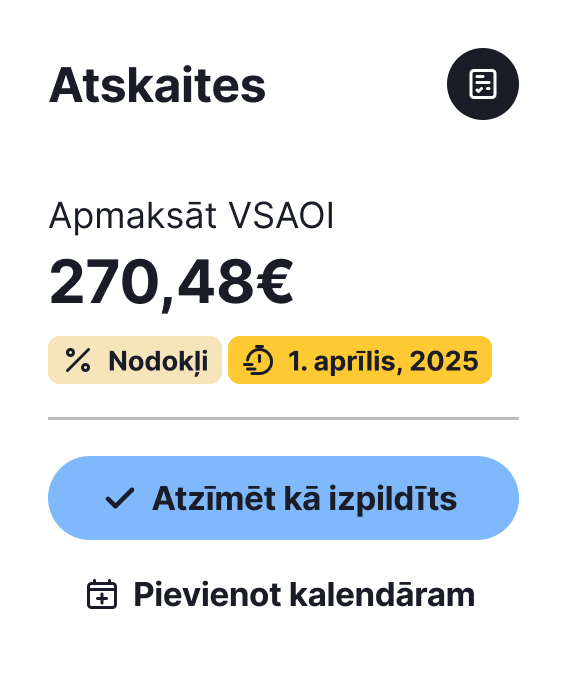
Task: Click the 270,48€ amount
Action: 171,283
